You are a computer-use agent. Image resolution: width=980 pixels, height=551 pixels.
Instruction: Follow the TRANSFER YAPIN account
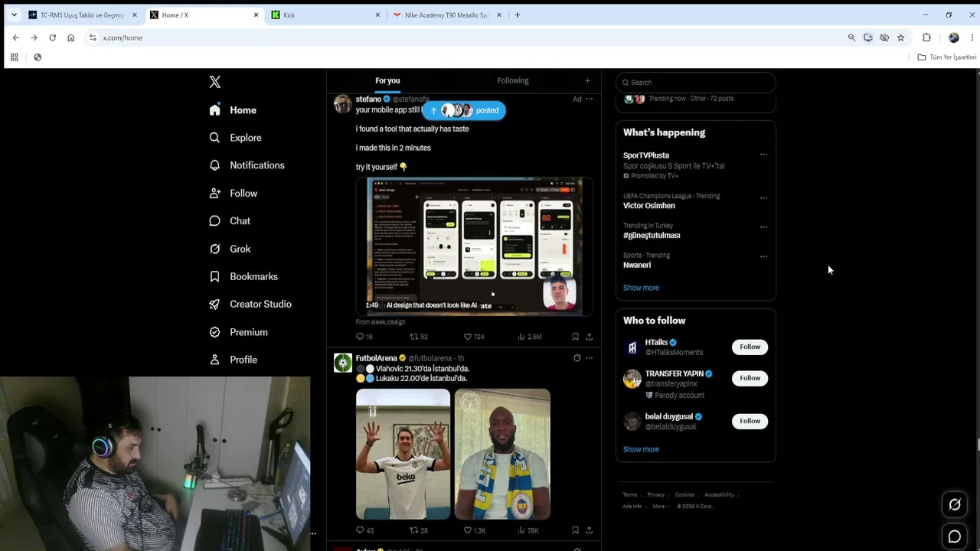tap(750, 378)
